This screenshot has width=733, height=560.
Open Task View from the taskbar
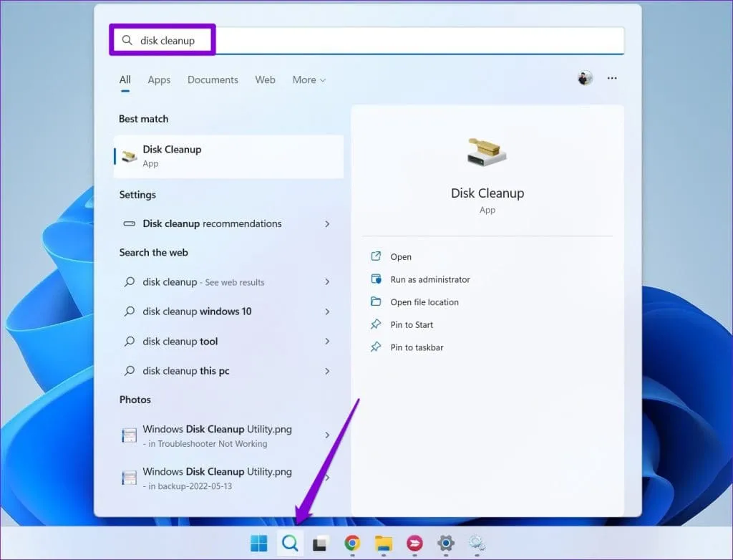point(320,544)
